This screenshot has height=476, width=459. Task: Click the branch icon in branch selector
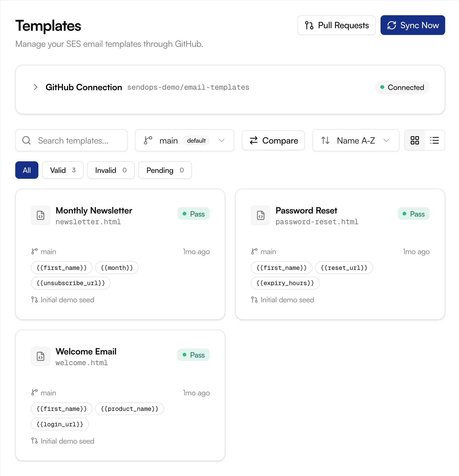click(148, 140)
